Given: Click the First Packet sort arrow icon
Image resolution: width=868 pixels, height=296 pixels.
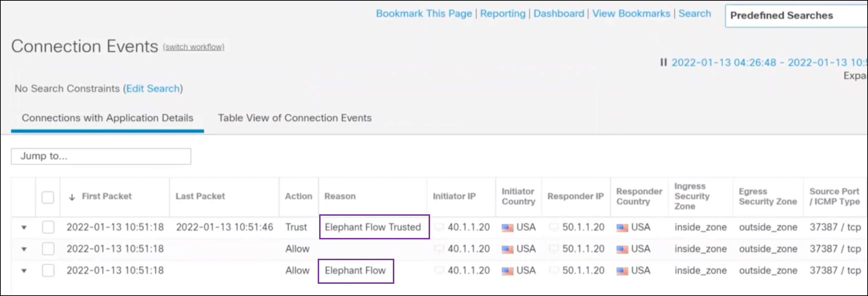Looking at the screenshot, I should click(72, 197).
